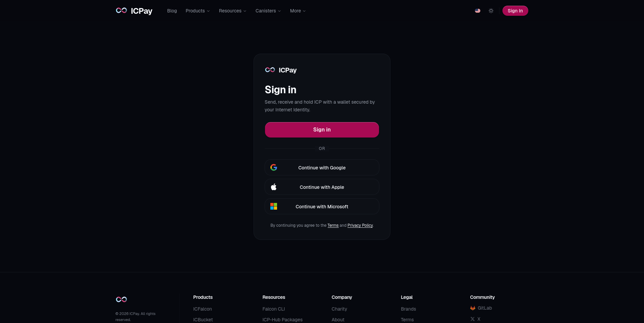644x323 pixels.
Task: Toggle light theme with sun icon
Action: 491,11
